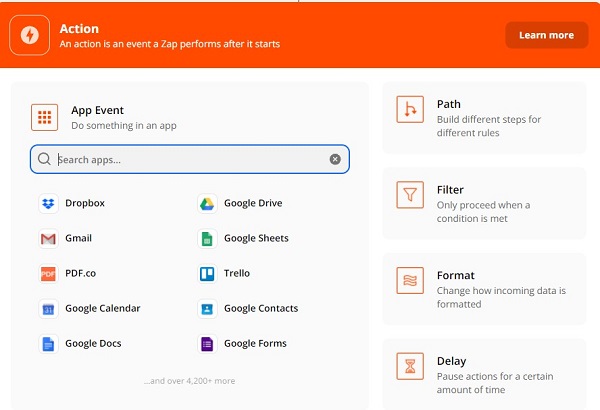The image size is (600, 410).
Task: Select the Google Docs icon
Action: (x=48, y=344)
